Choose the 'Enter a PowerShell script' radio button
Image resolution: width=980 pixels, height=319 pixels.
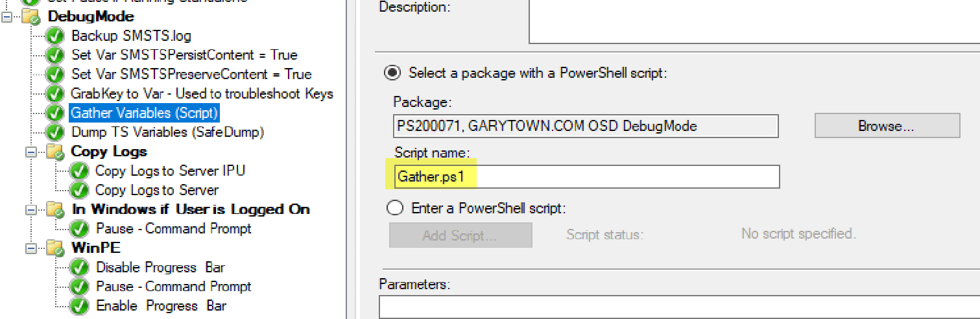coord(394,209)
